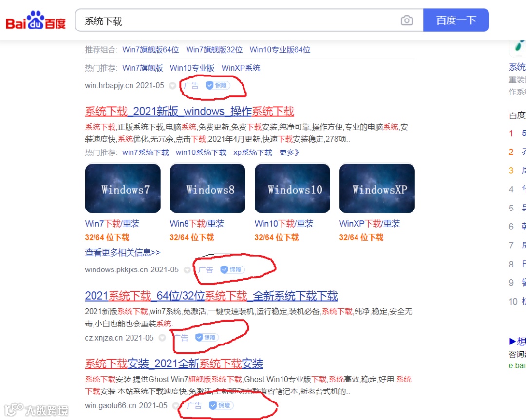Open Win10专业版64位 recommended link

tap(280, 50)
